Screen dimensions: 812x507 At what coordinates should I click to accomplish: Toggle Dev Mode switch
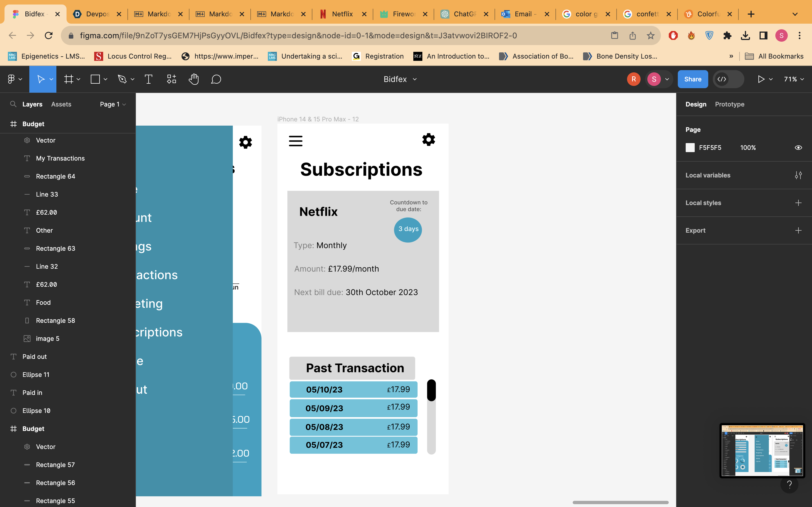728,79
